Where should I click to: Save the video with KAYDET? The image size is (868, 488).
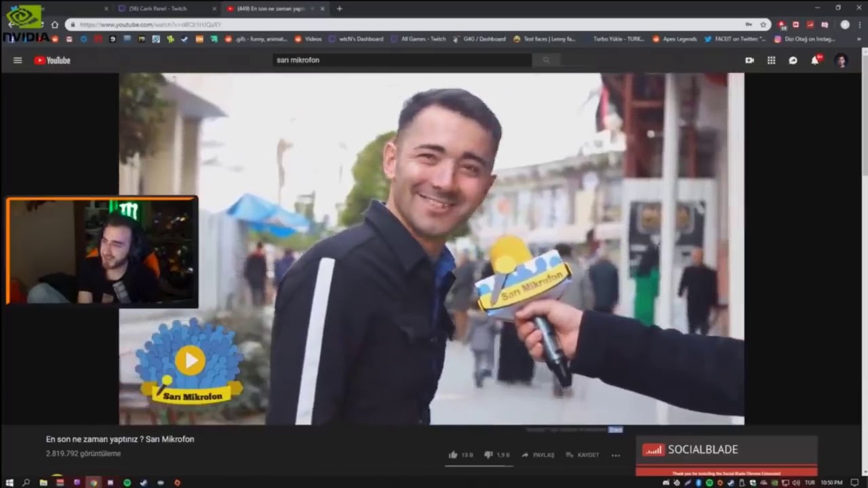pos(583,455)
